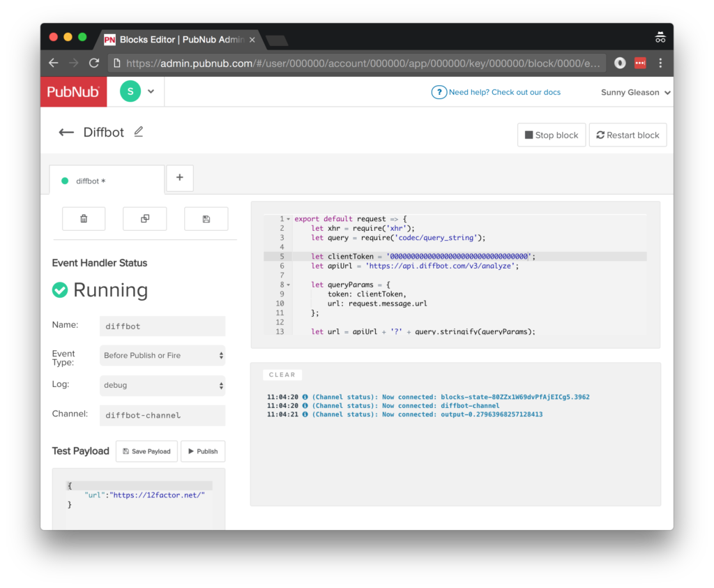
Task: Click the PubNub logo
Action: pos(73,92)
